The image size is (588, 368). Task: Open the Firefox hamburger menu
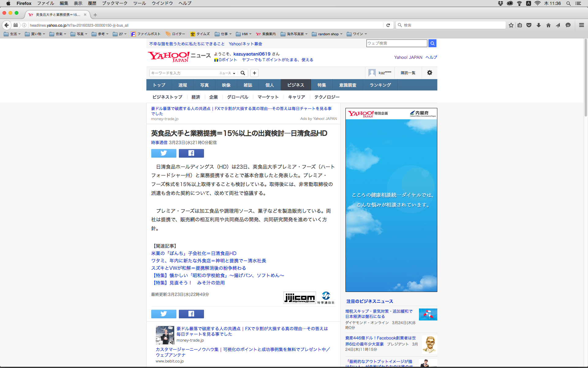click(581, 25)
